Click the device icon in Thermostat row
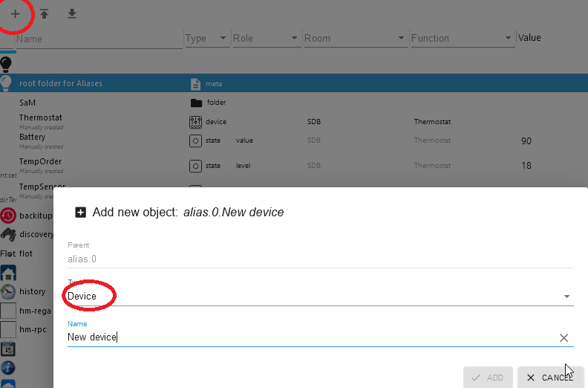 pyautogui.click(x=196, y=121)
